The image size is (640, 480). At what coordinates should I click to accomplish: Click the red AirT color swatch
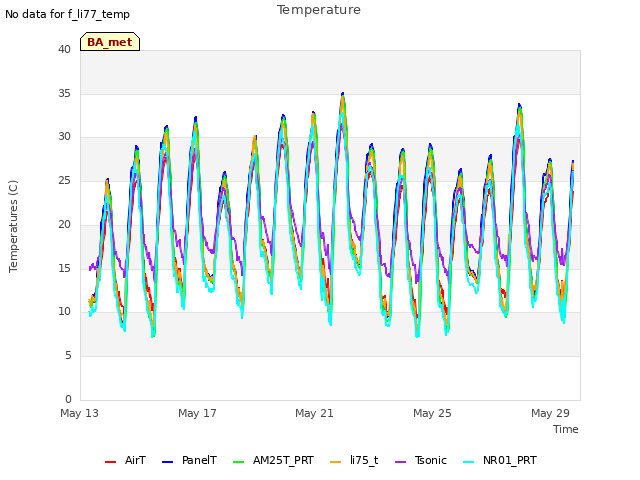pos(110,462)
